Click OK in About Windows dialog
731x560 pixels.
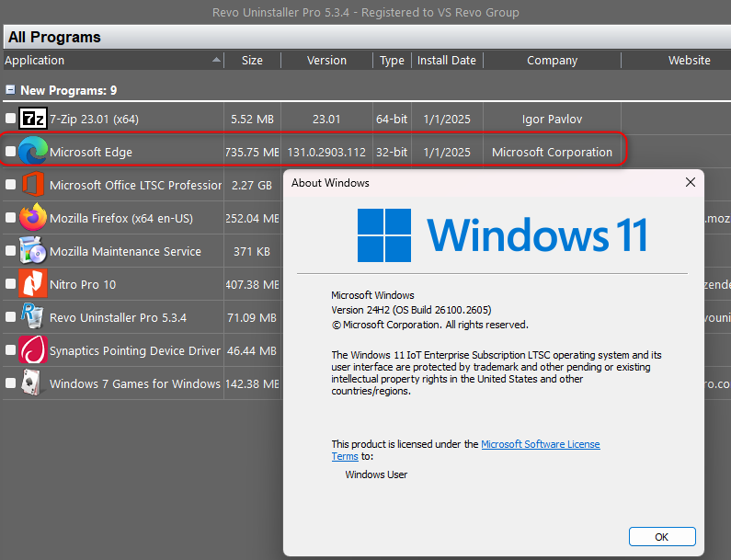(662, 537)
